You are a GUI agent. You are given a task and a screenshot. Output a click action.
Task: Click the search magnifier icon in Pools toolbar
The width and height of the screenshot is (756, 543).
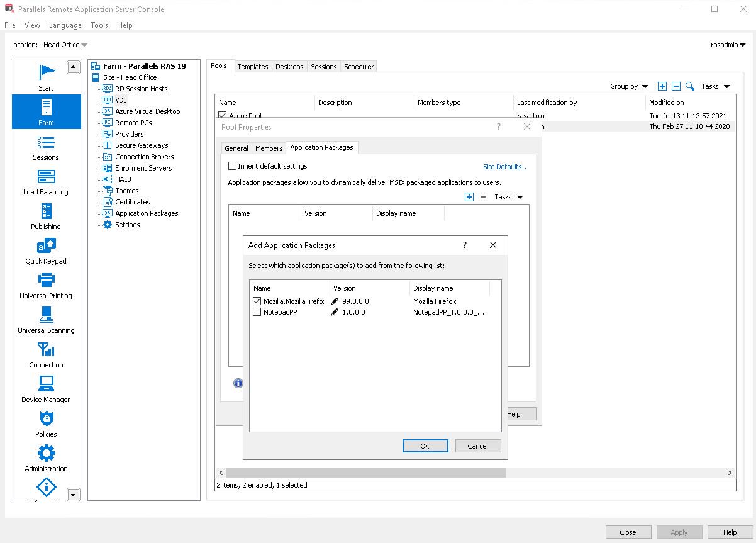[x=690, y=86]
